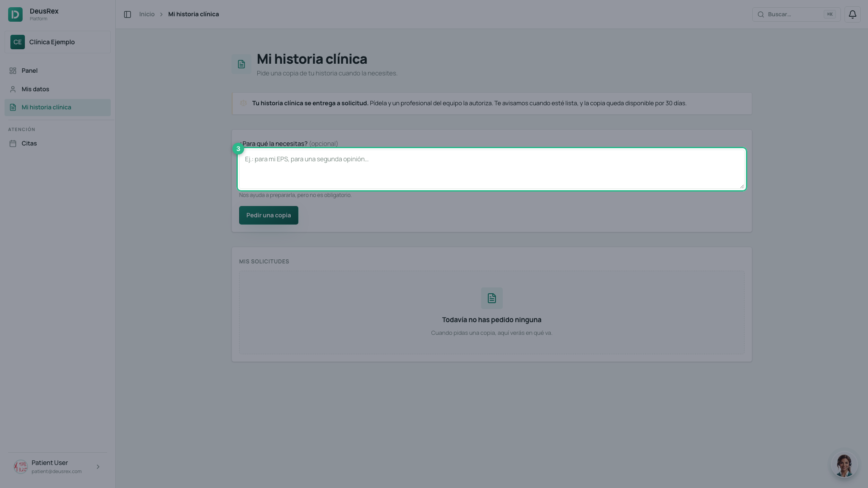Click 'Pide una copia de tu historia' subtitle
Image resolution: width=868 pixels, height=488 pixels.
pyautogui.click(x=327, y=73)
